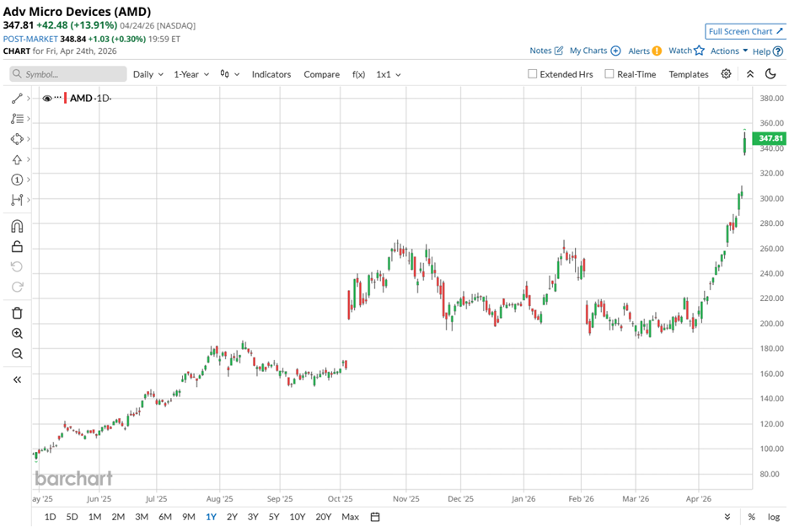This screenshot has height=532, width=789.
Task: Enable the Extended Hrs checkbox
Action: click(x=533, y=74)
